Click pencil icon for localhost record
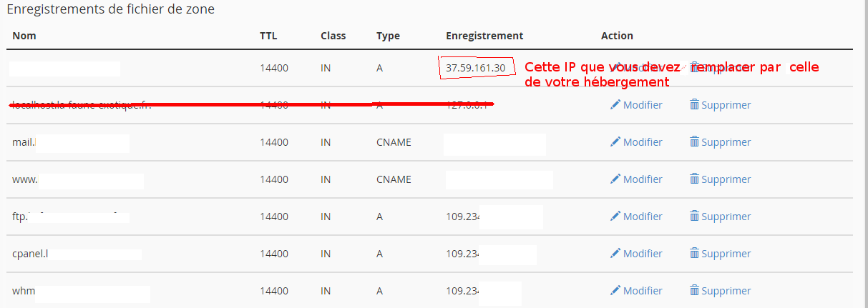868x308 pixels. (x=615, y=104)
